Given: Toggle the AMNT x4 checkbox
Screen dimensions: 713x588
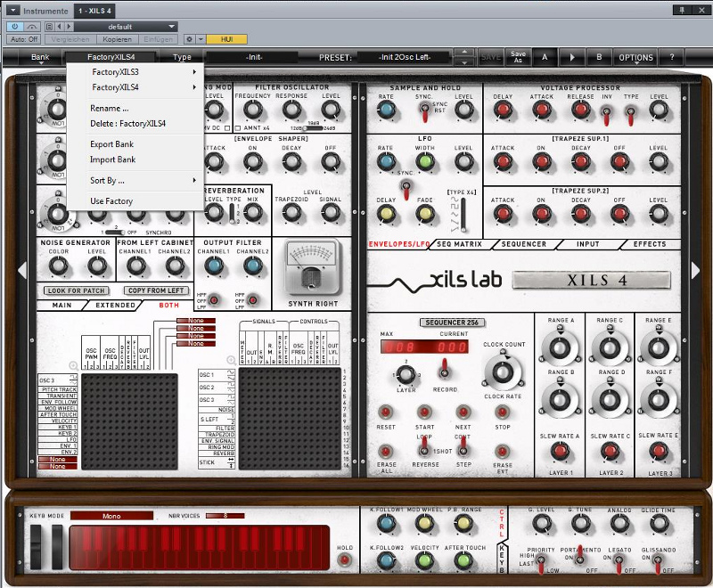Looking at the screenshot, I should (239, 128).
